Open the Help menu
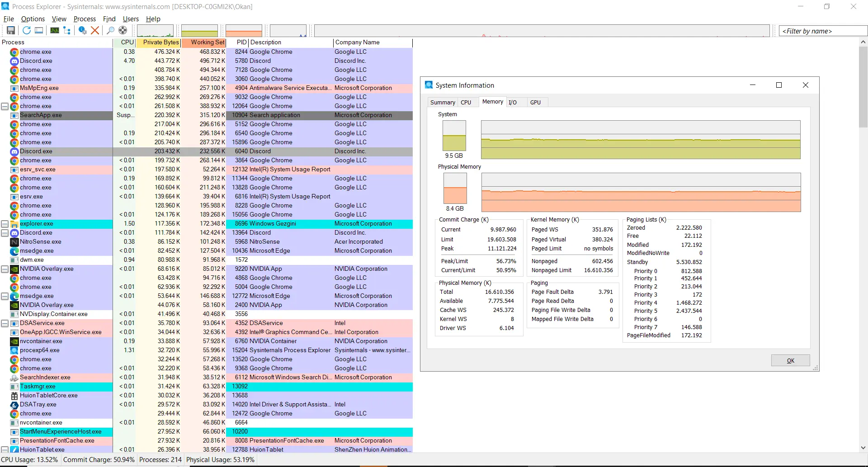The height and width of the screenshot is (467, 868). click(x=153, y=19)
